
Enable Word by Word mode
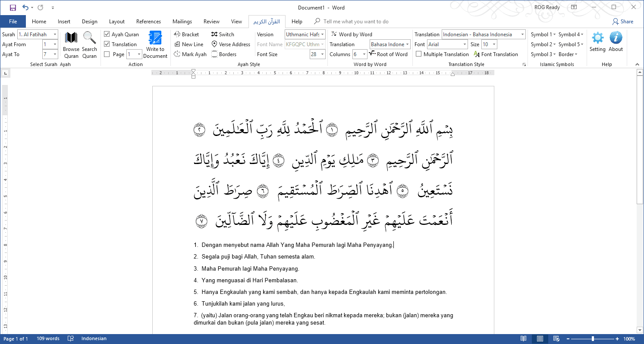coord(352,35)
